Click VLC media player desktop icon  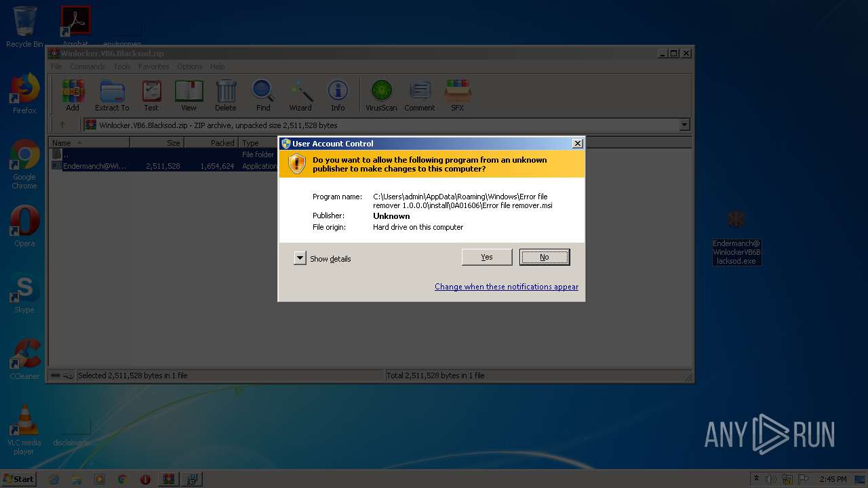(24, 430)
